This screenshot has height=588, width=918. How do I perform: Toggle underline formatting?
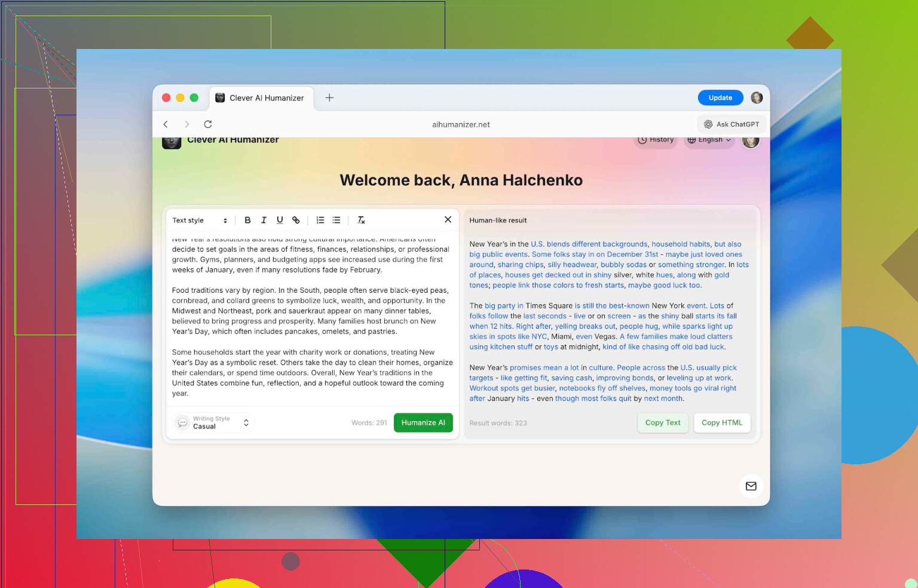280,220
